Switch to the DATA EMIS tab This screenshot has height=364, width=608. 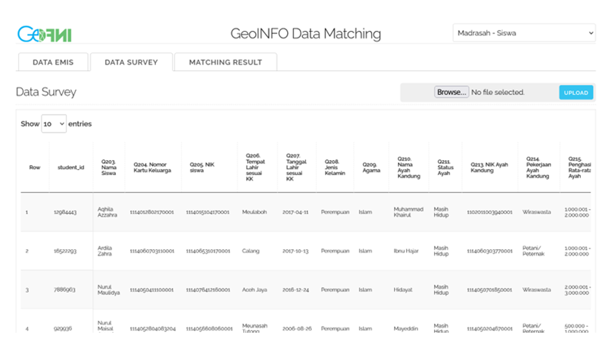[53, 62]
